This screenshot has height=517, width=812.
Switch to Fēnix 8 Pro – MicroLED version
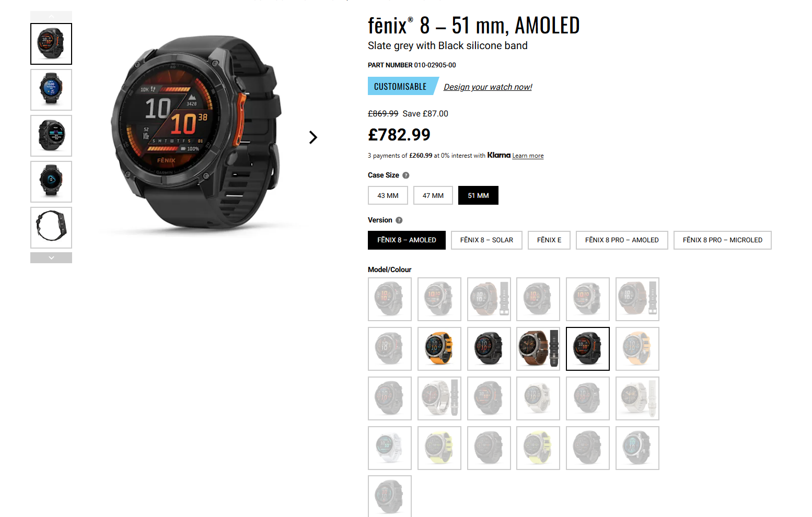click(722, 240)
